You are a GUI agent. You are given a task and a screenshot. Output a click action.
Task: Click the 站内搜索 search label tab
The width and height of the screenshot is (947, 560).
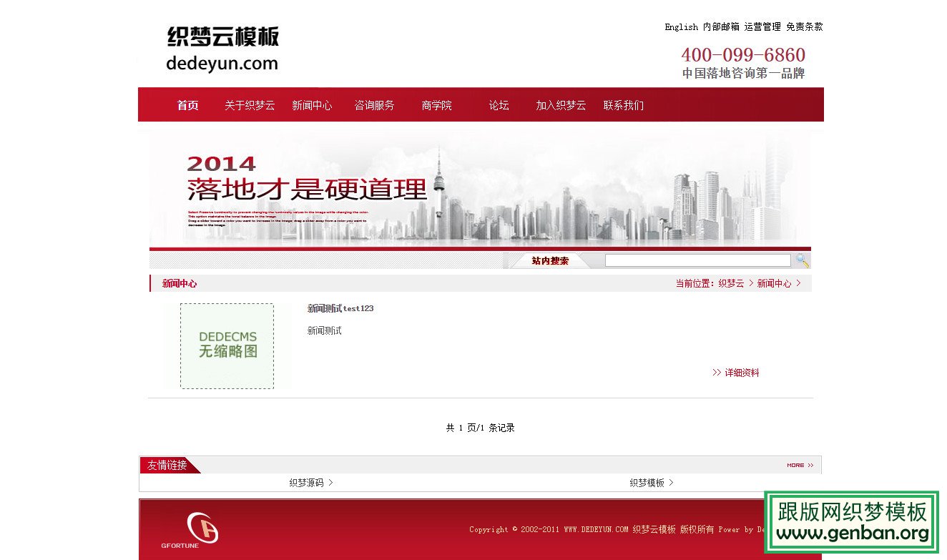click(549, 260)
